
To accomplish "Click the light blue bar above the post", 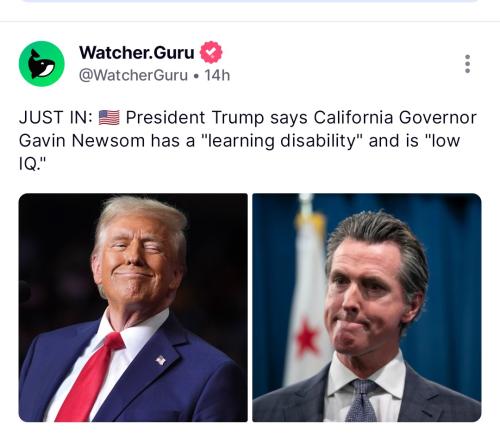I will [250, 1].
